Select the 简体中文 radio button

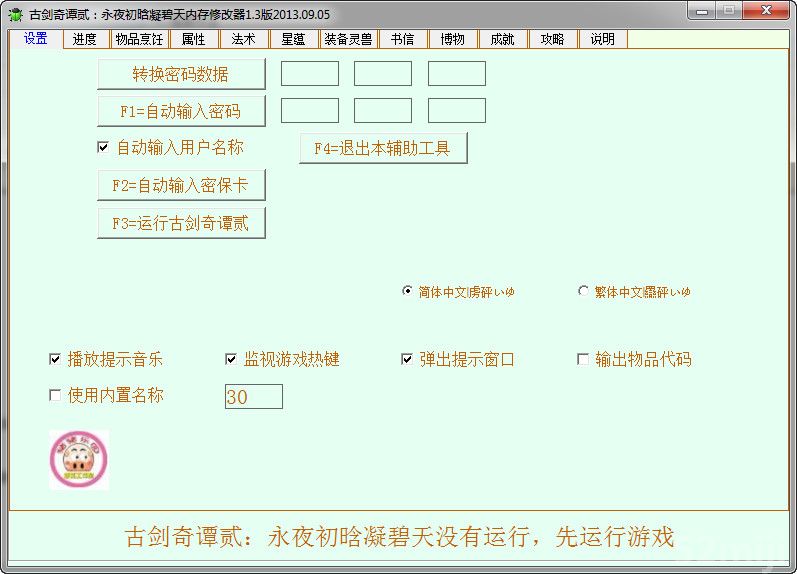[407, 291]
